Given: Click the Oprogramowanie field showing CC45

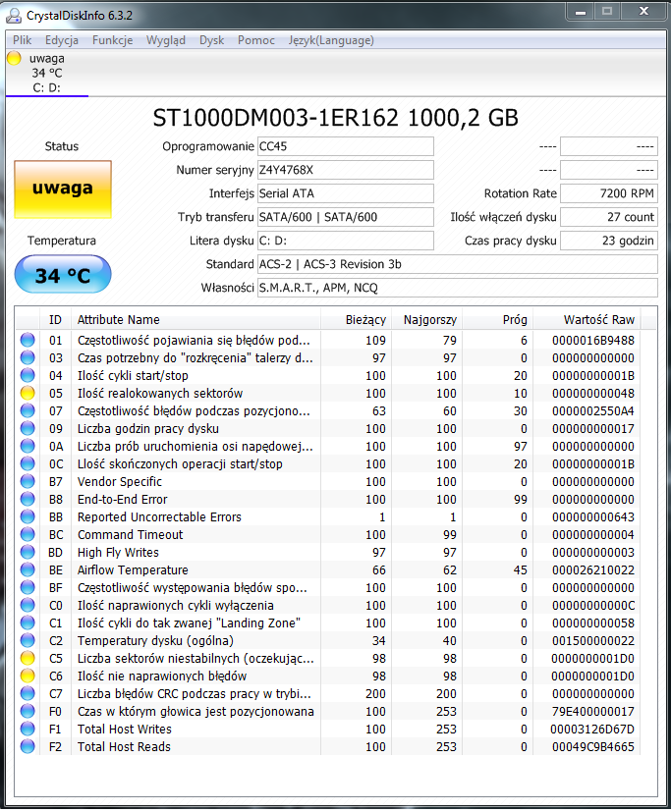Looking at the screenshot, I should tap(346, 146).
